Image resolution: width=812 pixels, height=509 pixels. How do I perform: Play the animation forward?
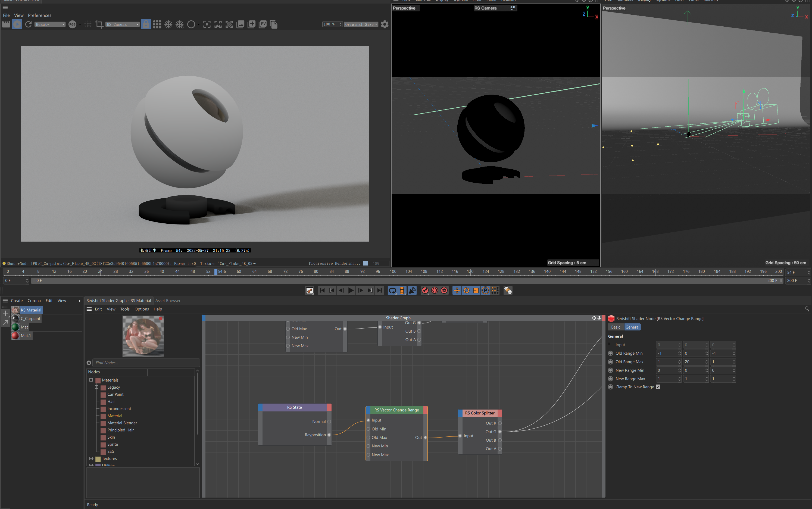(x=351, y=291)
